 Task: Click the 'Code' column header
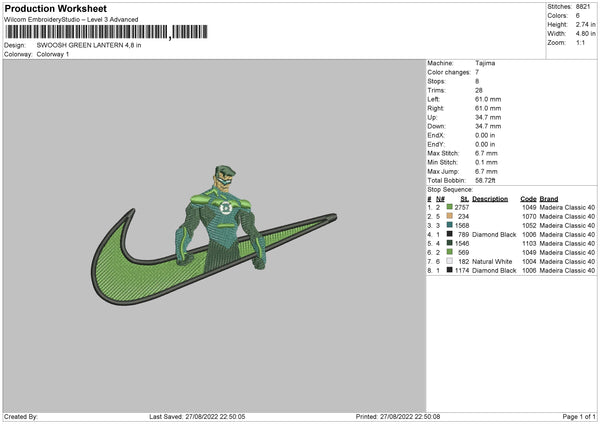pos(528,199)
